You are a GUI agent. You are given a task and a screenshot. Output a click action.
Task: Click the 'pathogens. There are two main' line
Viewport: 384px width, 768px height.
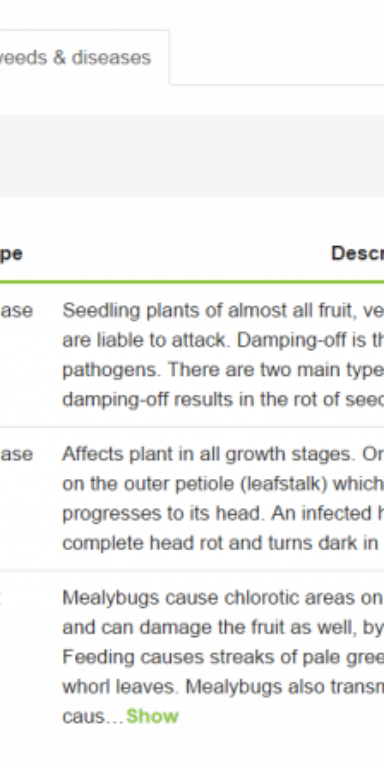(x=223, y=370)
